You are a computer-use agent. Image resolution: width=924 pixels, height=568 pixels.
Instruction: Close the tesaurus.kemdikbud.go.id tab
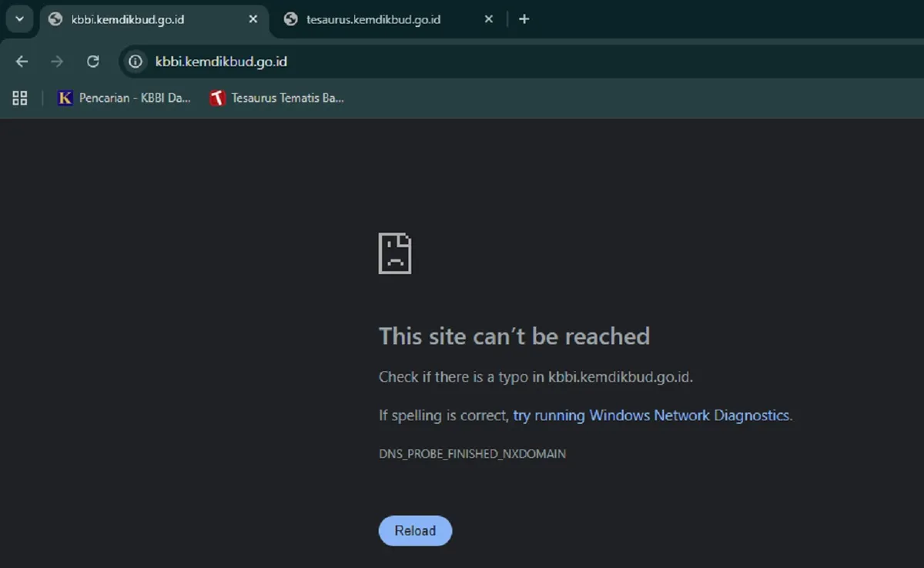click(488, 18)
